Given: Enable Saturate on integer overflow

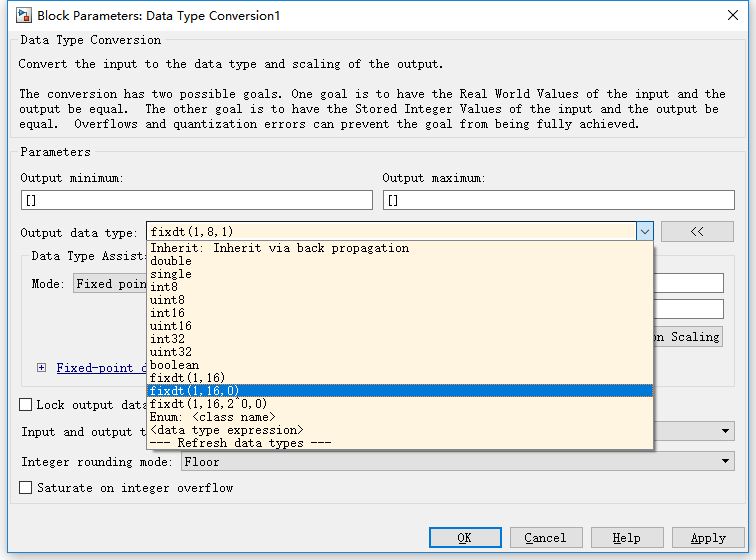Looking at the screenshot, I should [x=26, y=488].
